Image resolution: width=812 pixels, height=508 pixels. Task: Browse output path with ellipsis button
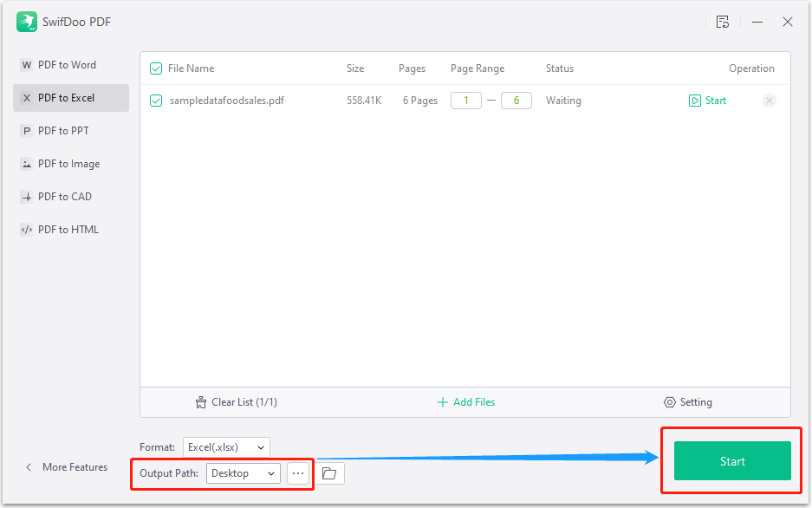click(298, 473)
